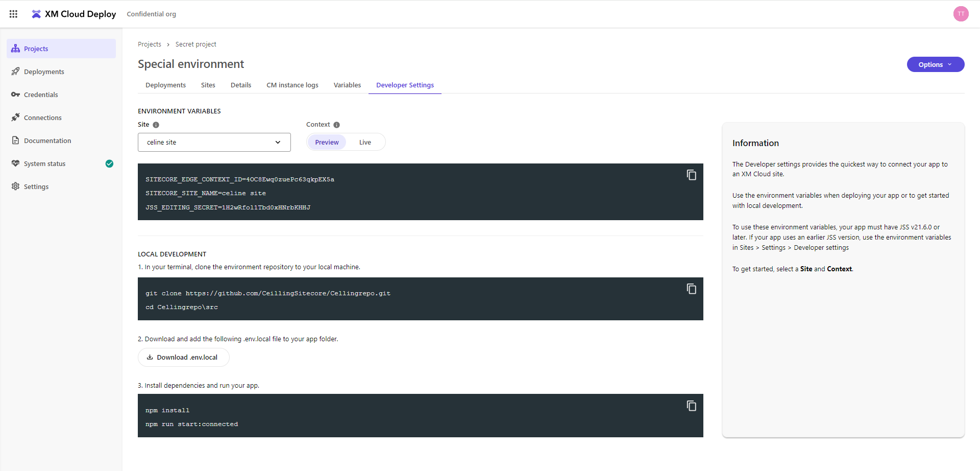Viewport: 980px width, 471px height.
Task: Click the System status green check icon
Action: (109, 163)
